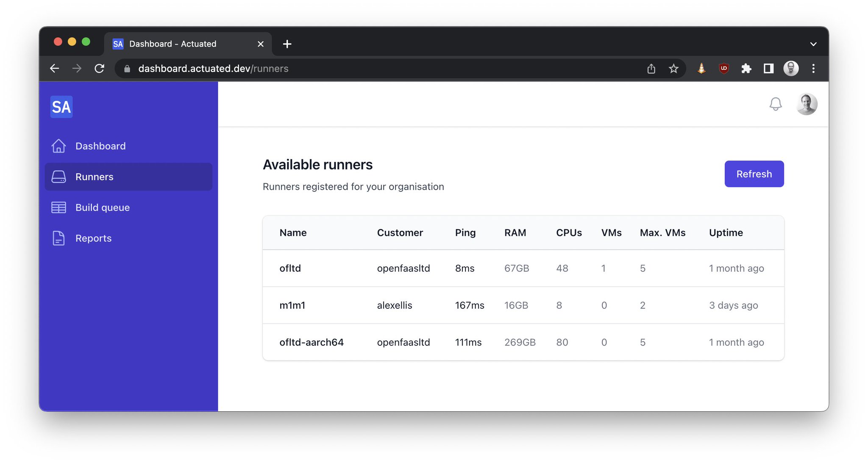Go back with the browser back arrow
The height and width of the screenshot is (463, 868).
point(54,68)
